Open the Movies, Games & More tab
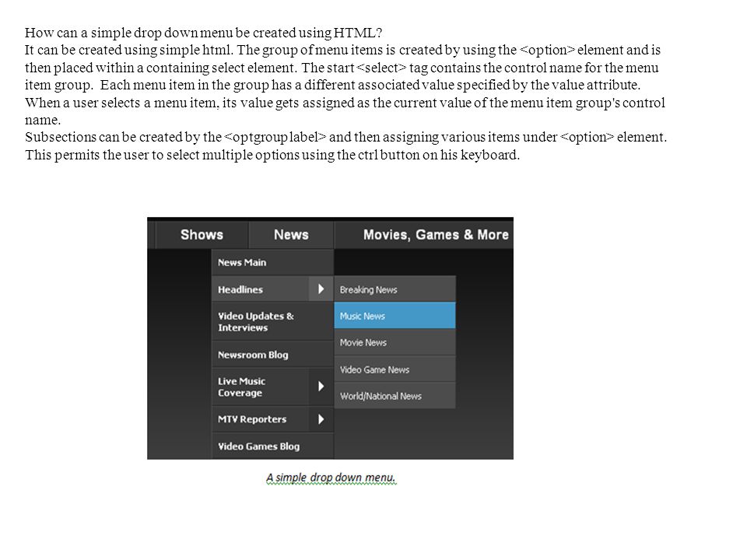The height and width of the screenshot is (560, 747). (424, 235)
